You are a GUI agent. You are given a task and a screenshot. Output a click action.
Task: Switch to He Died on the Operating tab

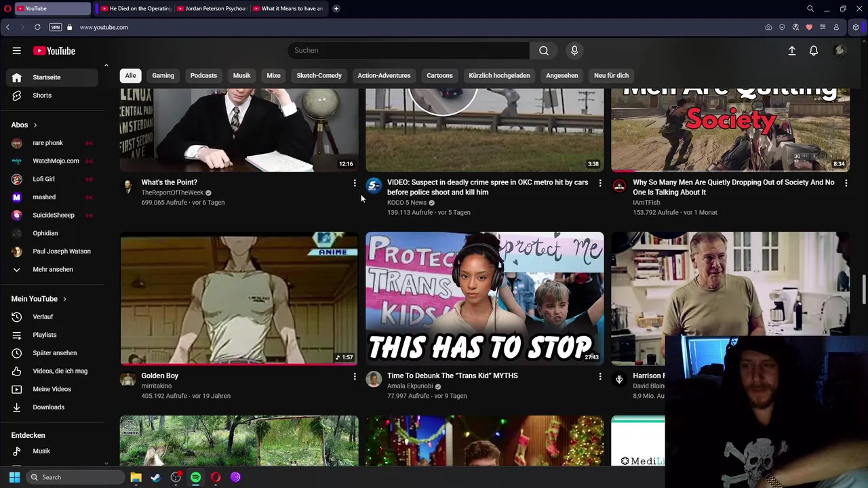[136, 9]
